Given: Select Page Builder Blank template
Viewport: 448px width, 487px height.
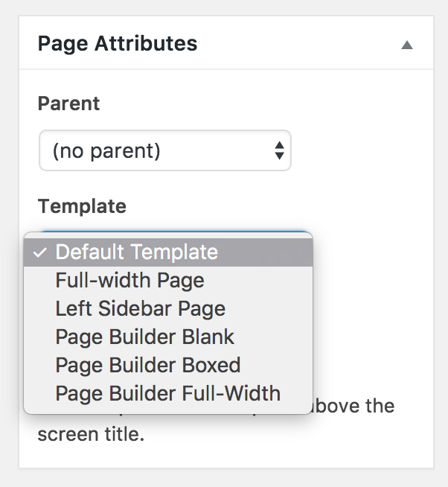Looking at the screenshot, I should coord(144,337).
